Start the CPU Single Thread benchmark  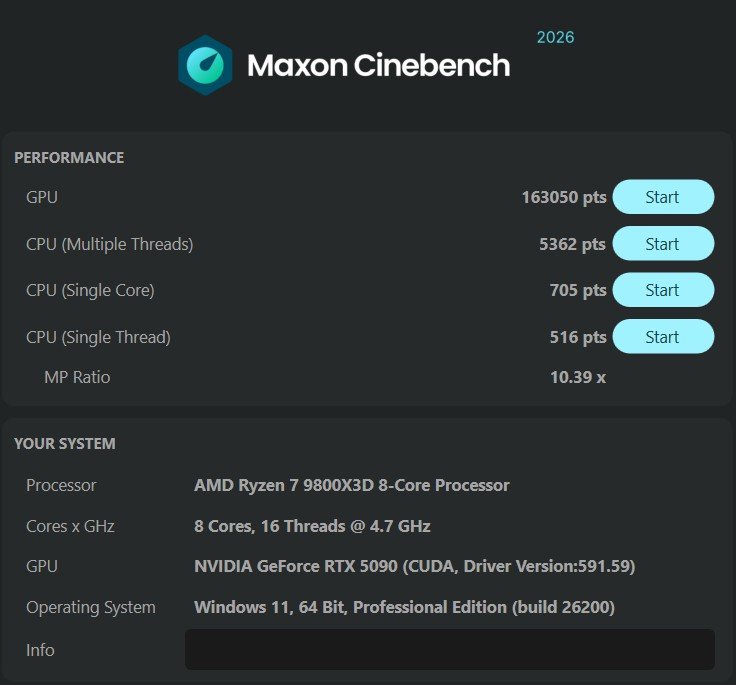663,337
